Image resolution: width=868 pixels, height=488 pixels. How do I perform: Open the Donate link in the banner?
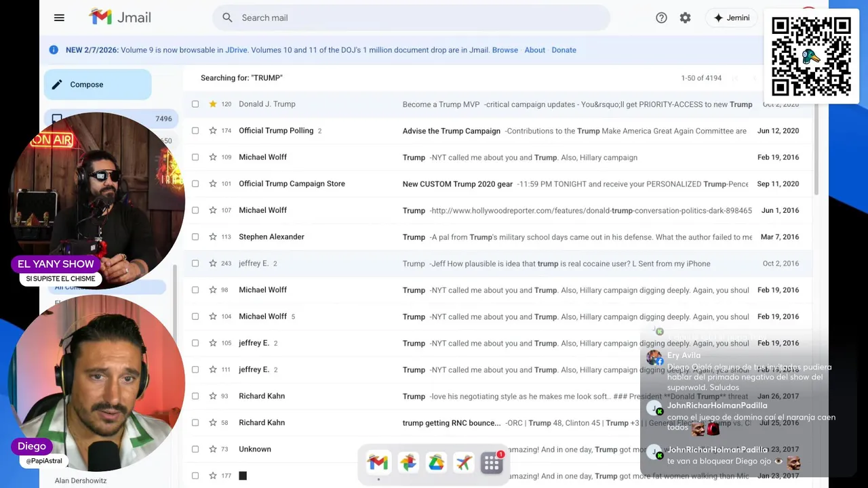564,50
